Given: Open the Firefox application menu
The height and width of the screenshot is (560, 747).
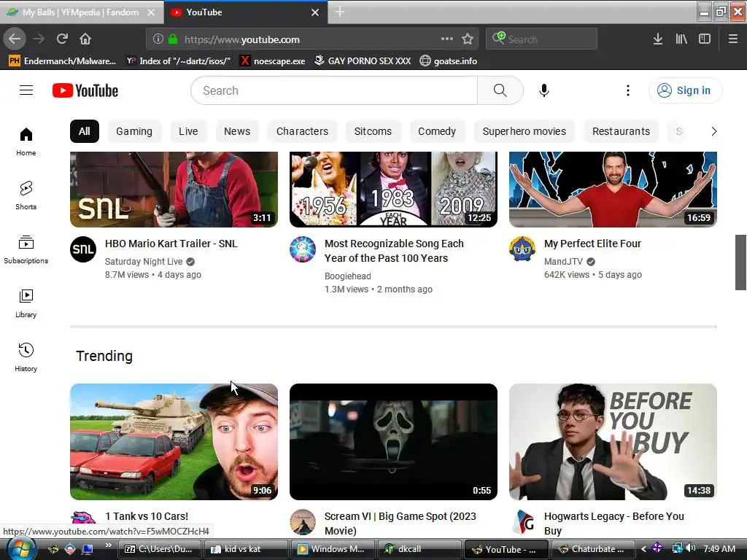Looking at the screenshot, I should [733, 39].
